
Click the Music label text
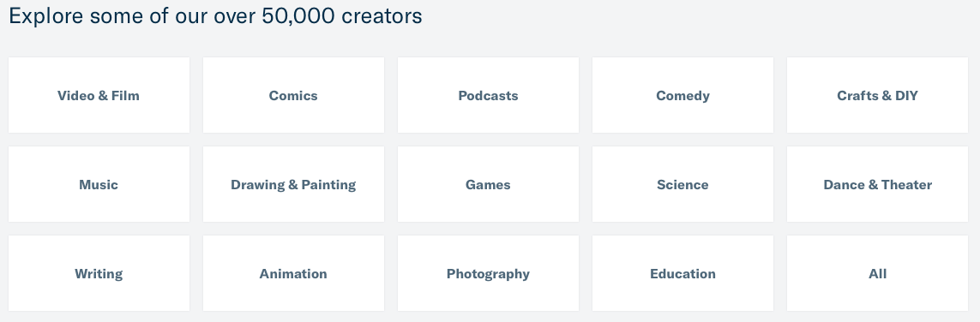click(x=99, y=185)
